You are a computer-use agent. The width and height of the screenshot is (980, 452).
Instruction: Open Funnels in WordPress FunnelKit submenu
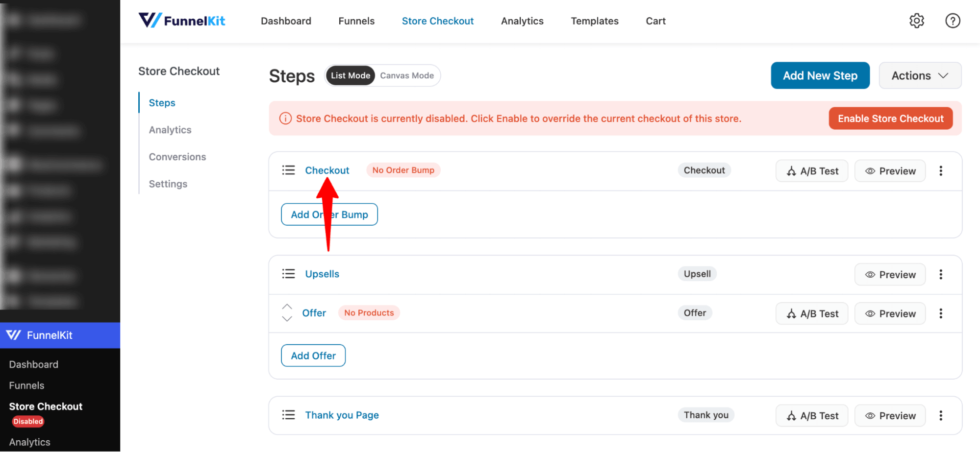coord(26,385)
